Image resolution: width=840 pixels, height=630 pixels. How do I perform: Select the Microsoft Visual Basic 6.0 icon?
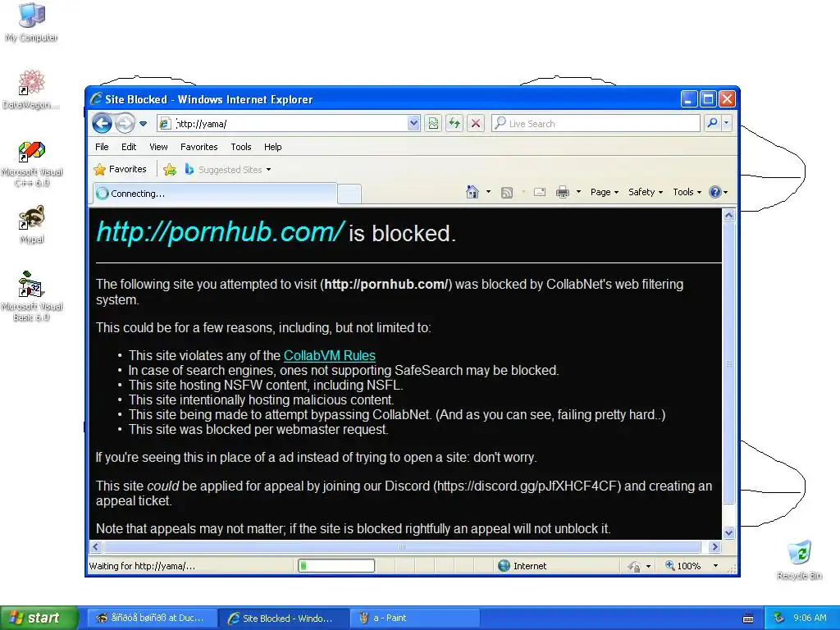(x=32, y=296)
